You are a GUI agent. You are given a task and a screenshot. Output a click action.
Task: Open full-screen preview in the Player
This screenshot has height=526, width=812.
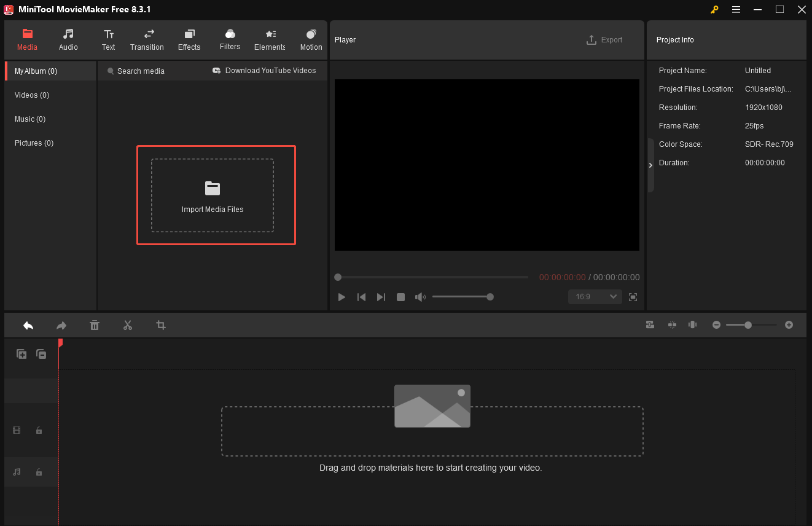click(633, 297)
